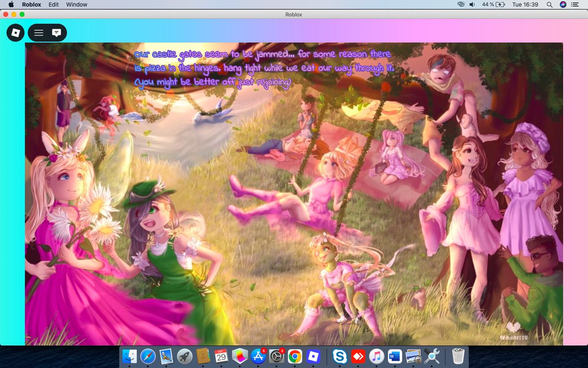
Task: Open Launchpad rocket icon
Action: click(x=185, y=357)
